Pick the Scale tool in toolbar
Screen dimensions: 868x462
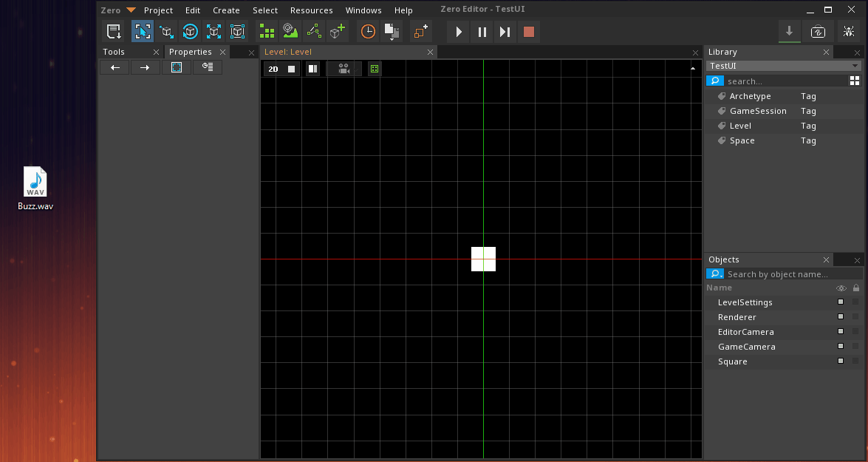pos(213,32)
